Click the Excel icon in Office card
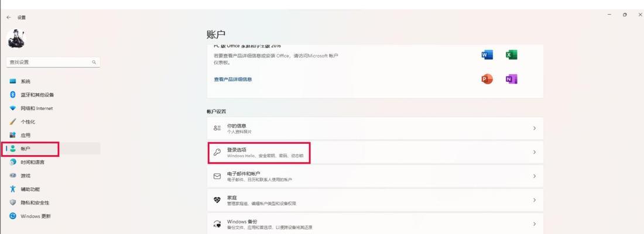 tap(511, 54)
